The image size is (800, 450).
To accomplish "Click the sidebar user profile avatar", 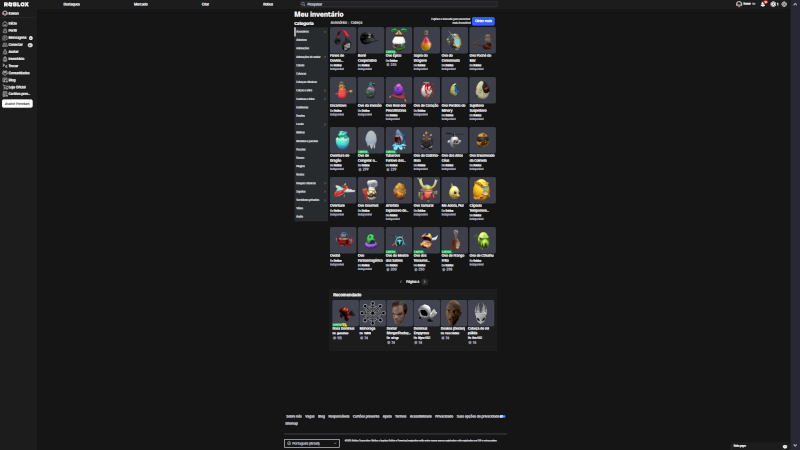I will [x=5, y=13].
